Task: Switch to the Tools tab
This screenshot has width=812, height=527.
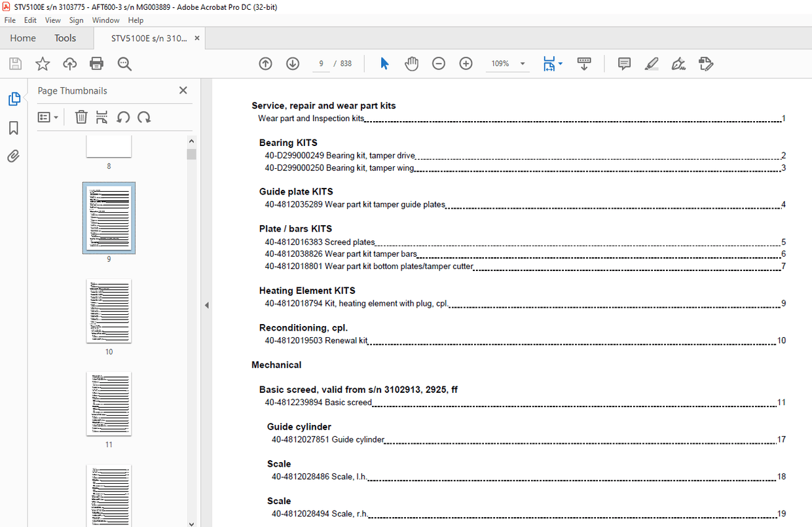Action: 65,38
